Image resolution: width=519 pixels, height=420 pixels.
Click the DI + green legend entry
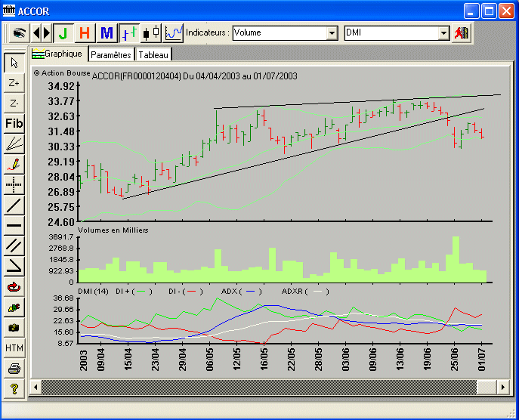click(x=134, y=292)
